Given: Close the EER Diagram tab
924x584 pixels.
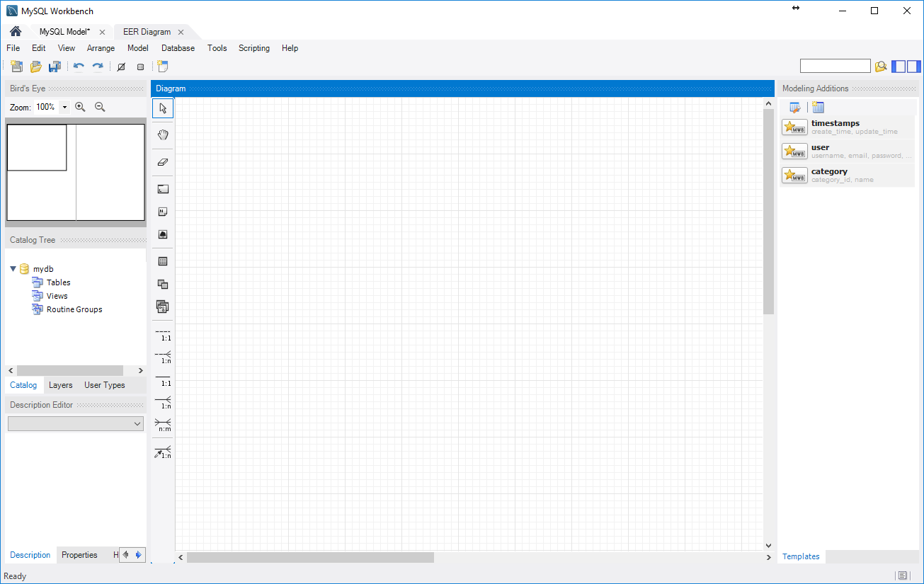Looking at the screenshot, I should [181, 32].
